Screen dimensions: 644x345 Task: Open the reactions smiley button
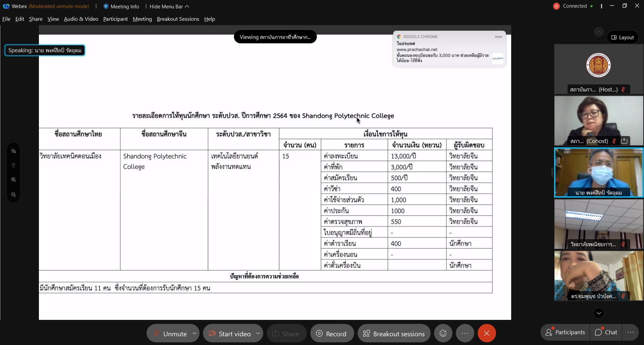(x=443, y=333)
